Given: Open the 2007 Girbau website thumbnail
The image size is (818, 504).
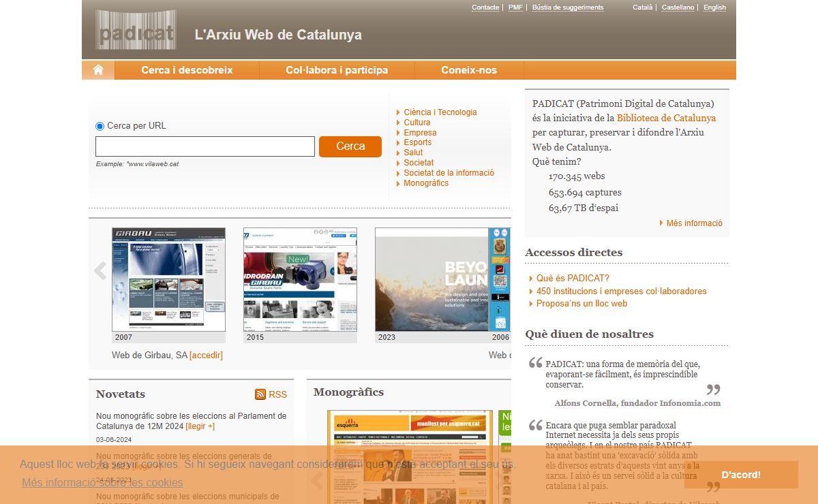Looking at the screenshot, I should point(168,280).
